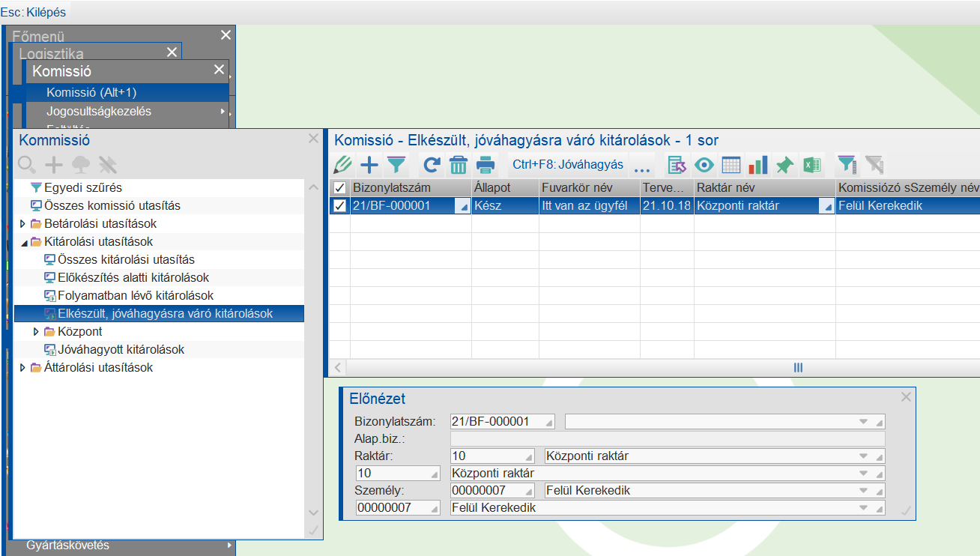Click the left arrow of the table scrollbar

[x=338, y=367]
